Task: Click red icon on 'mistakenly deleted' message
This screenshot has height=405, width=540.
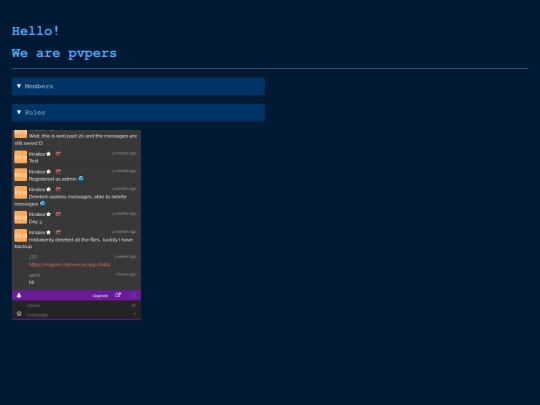Action: pyautogui.click(x=58, y=232)
